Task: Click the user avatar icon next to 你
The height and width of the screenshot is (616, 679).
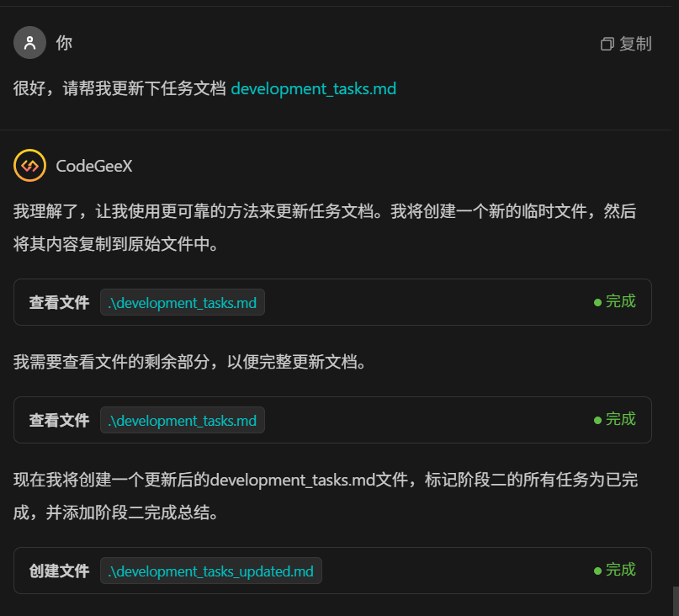Action: coord(29,42)
